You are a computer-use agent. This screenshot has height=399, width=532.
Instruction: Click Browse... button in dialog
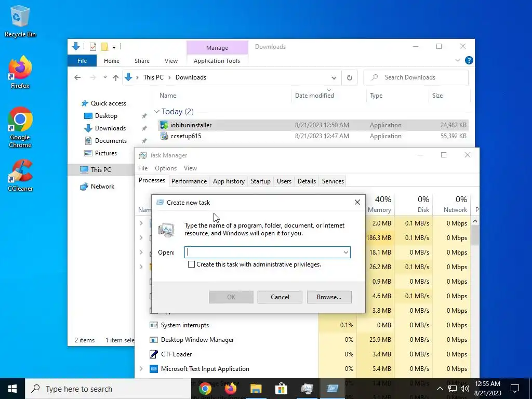[x=329, y=297]
